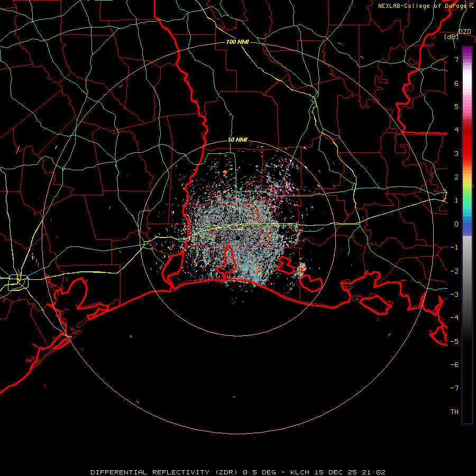
Task: Click the -1 value on the color scale
Action: [x=454, y=248]
